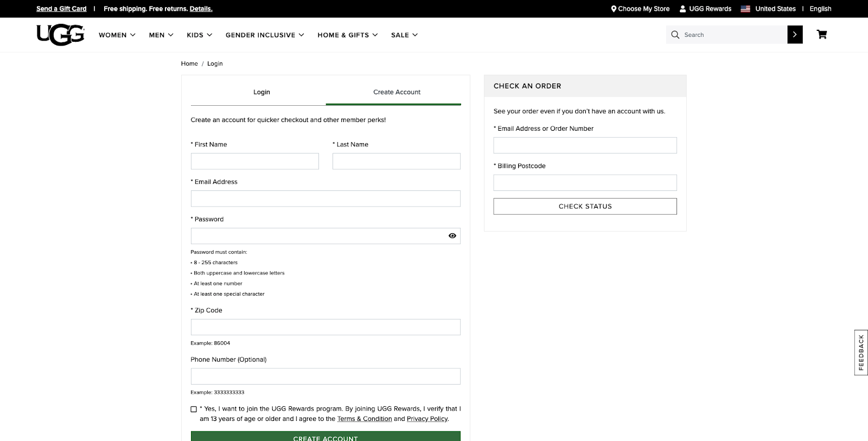This screenshot has height=441, width=868.
Task: Click the Login breadcrumb
Action: (215, 63)
